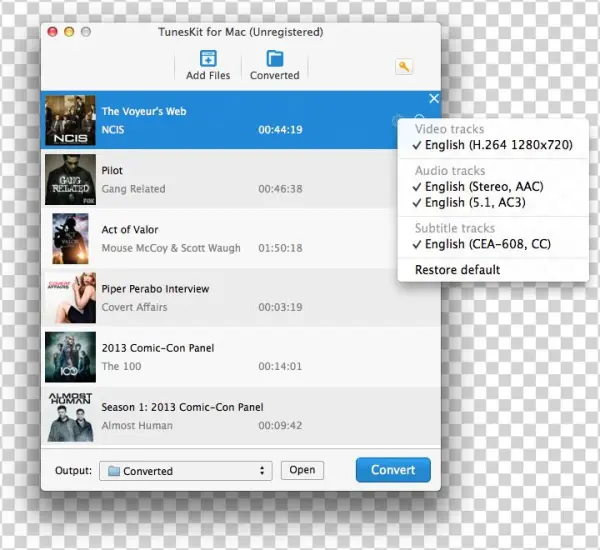600x550 pixels.
Task: Select The 100 cover thumbnail
Action: tap(70, 357)
